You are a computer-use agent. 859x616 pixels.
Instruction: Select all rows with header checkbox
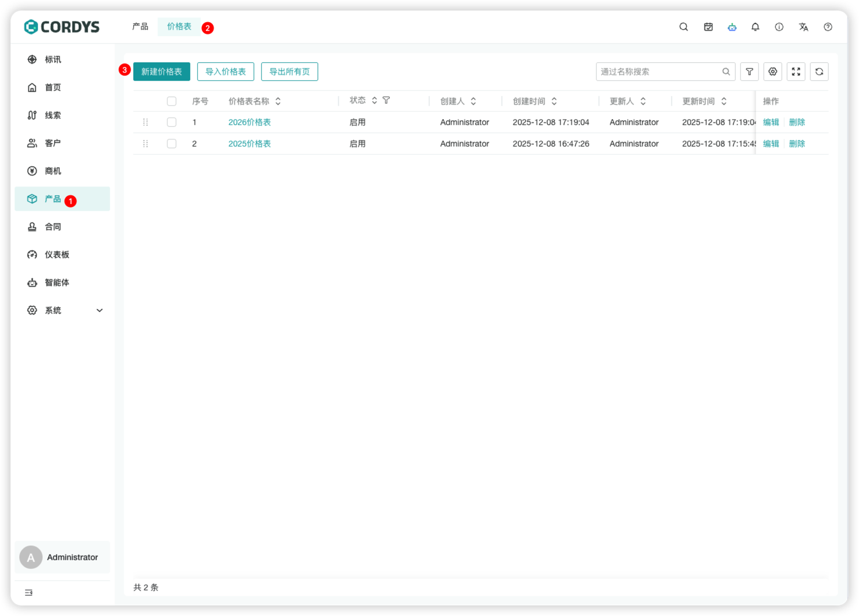[172, 101]
